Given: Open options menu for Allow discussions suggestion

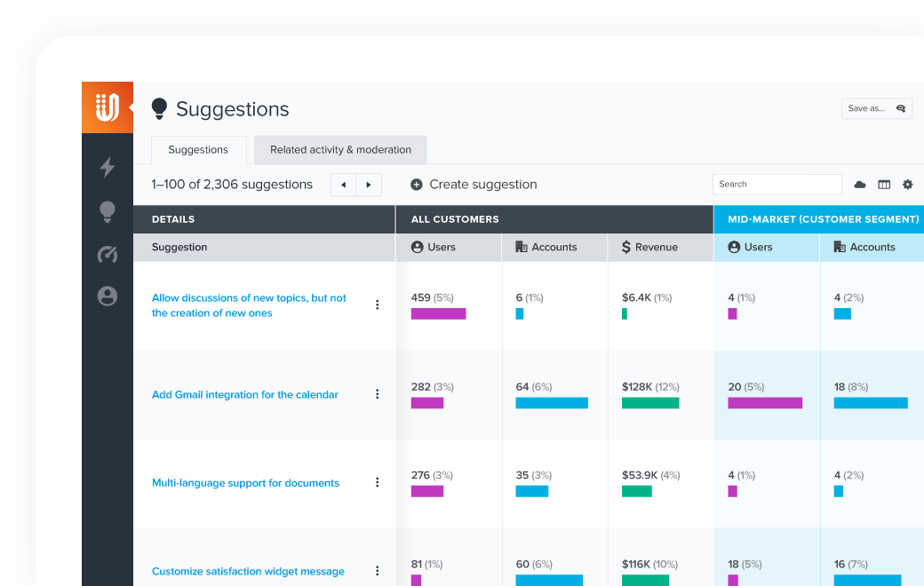Looking at the screenshot, I should point(377,305).
